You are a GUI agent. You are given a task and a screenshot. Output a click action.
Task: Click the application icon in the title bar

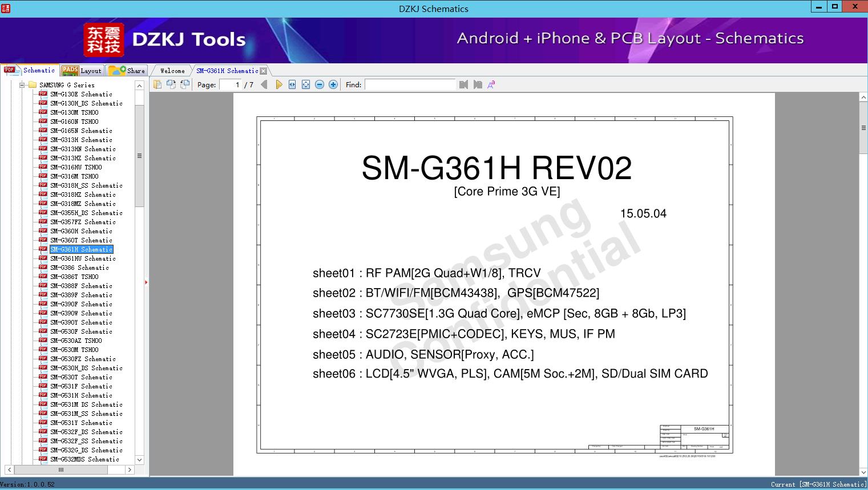point(6,9)
